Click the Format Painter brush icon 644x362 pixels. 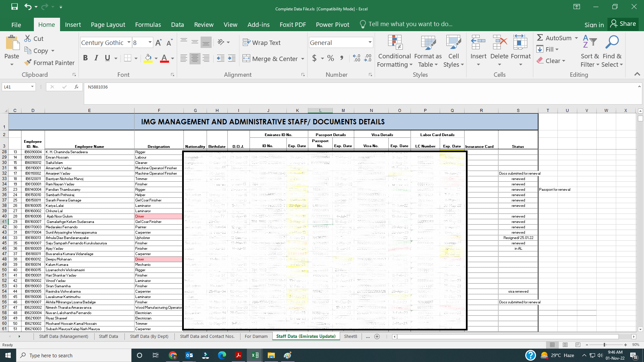[x=28, y=63]
